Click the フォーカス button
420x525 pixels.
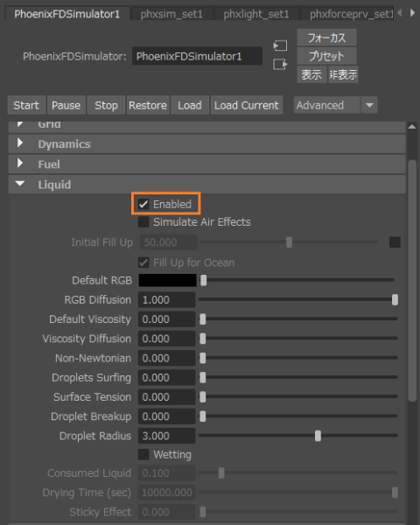pyautogui.click(x=326, y=38)
